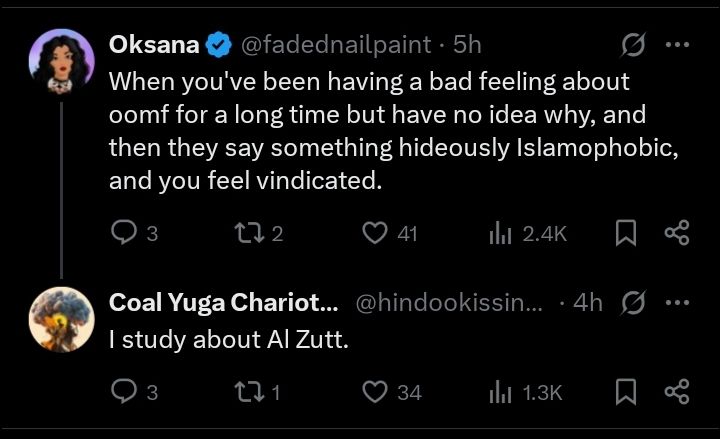Reply to Oksana's tweet
720x439 pixels.
click(x=122, y=234)
